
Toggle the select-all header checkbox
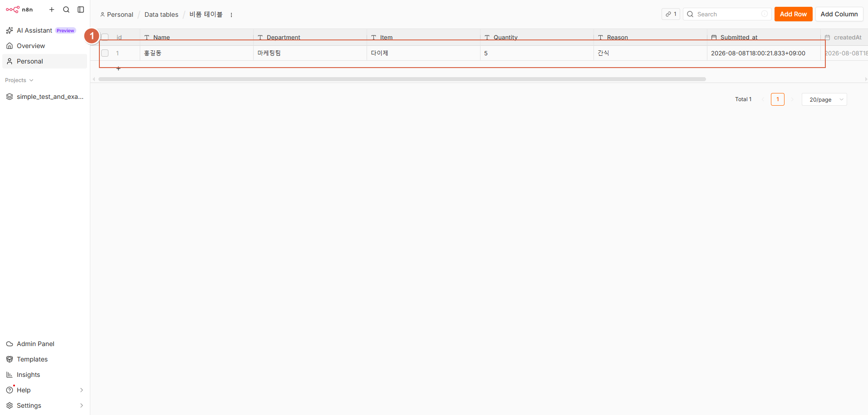(105, 37)
